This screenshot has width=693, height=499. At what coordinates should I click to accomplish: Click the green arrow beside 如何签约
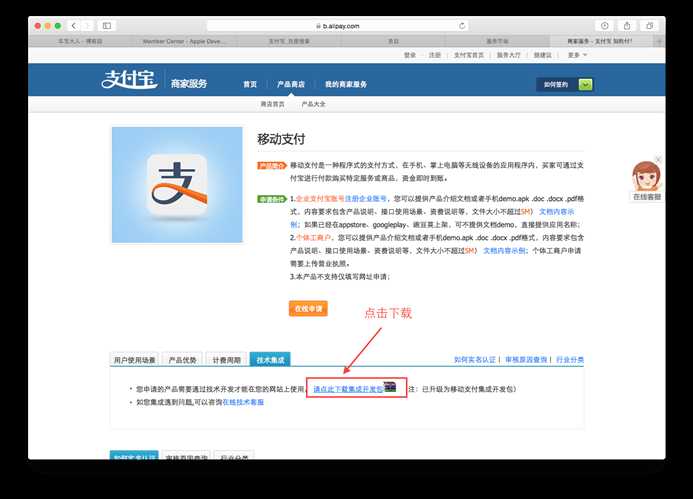(x=585, y=84)
